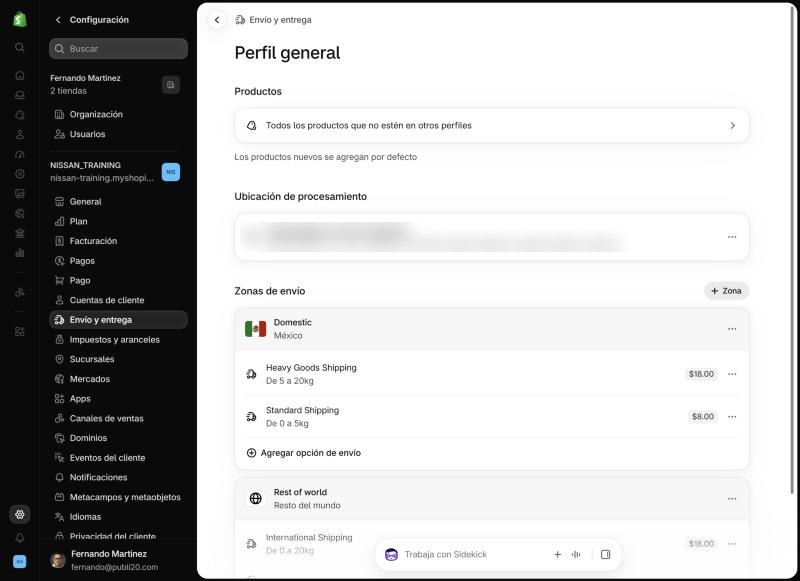The height and width of the screenshot is (581, 800).
Task: Open Eventos del cliente settings
Action: [118, 458]
